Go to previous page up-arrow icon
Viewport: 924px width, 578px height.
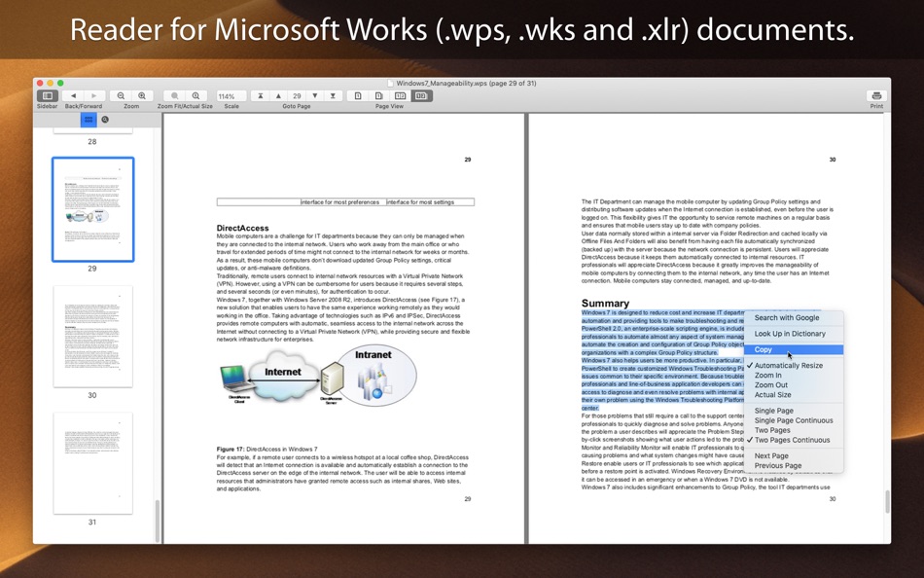pos(278,95)
